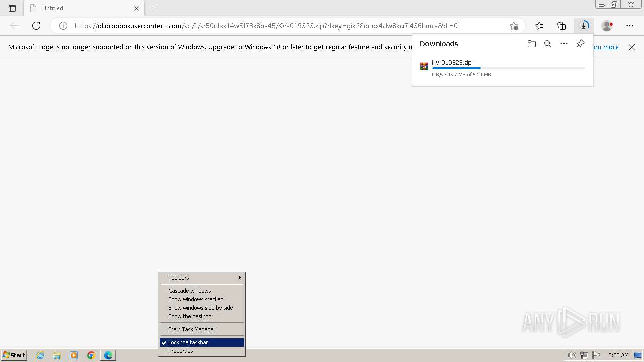Choose Cascade windows
This screenshot has width=644, height=362.
[202, 291]
